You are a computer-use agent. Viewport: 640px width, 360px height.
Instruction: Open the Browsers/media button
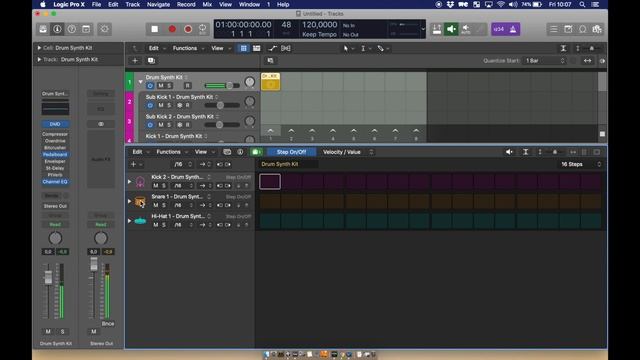point(597,29)
